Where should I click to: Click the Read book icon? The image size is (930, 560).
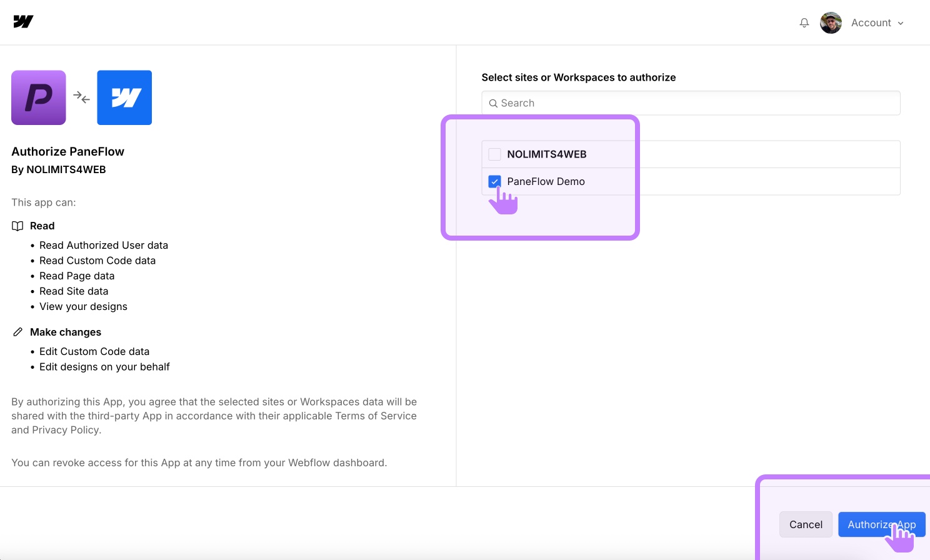17,226
